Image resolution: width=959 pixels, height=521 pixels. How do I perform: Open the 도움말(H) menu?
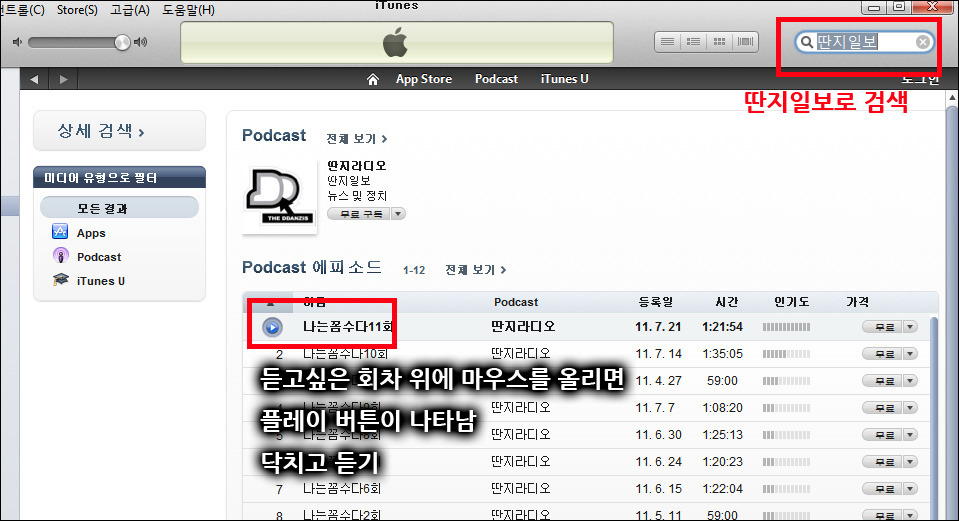188,10
